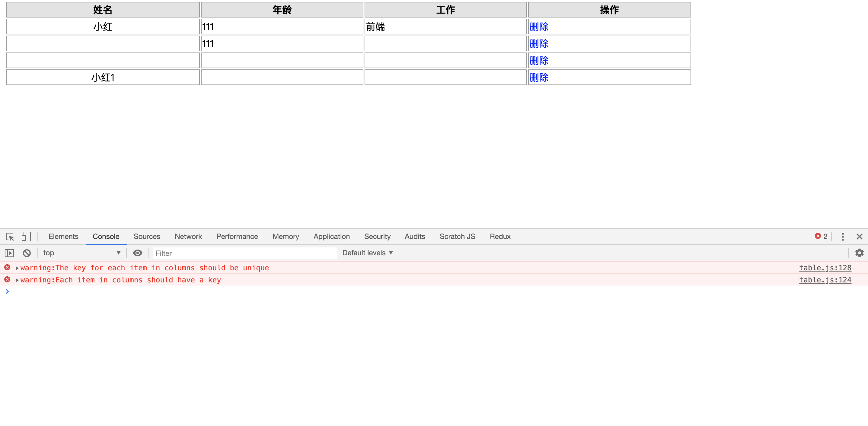
Task: Open the top context dropdown
Action: [81, 253]
